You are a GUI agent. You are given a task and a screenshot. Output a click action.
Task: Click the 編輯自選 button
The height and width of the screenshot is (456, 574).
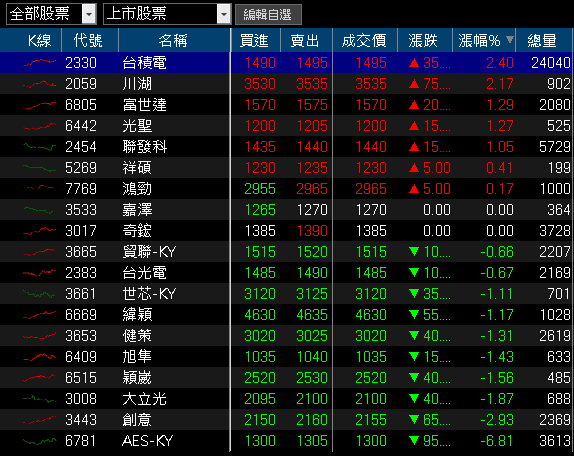coord(268,15)
